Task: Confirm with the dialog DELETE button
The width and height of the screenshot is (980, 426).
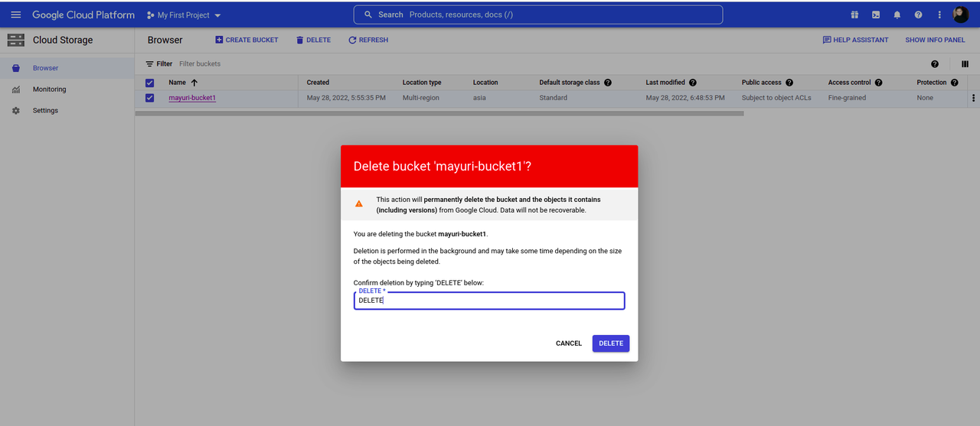Action: tap(611, 343)
